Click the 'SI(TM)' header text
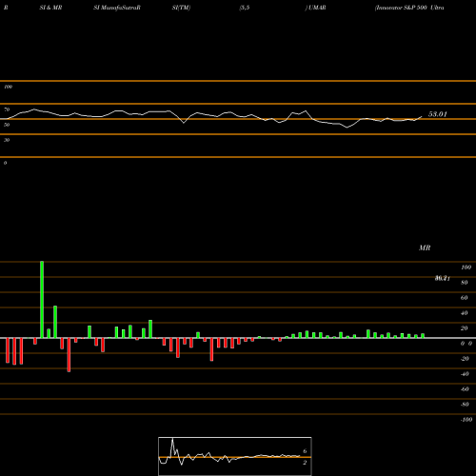Viewport: 476px width, 476px height. (x=181, y=8)
